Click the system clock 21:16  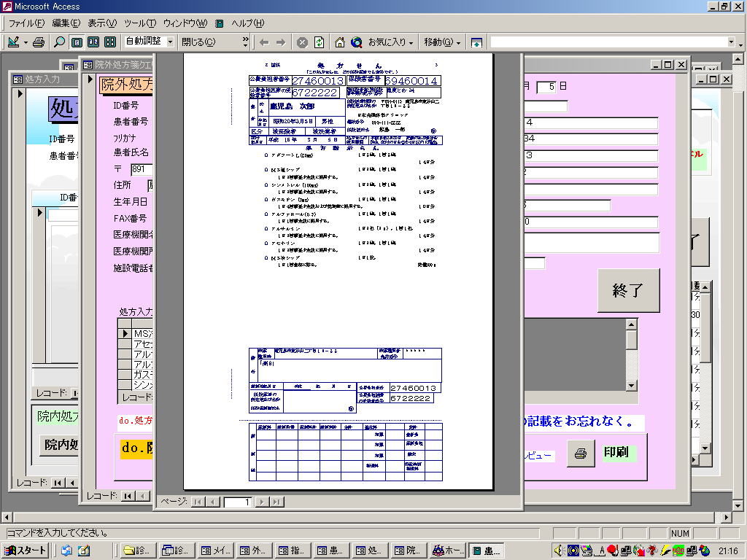click(728, 551)
